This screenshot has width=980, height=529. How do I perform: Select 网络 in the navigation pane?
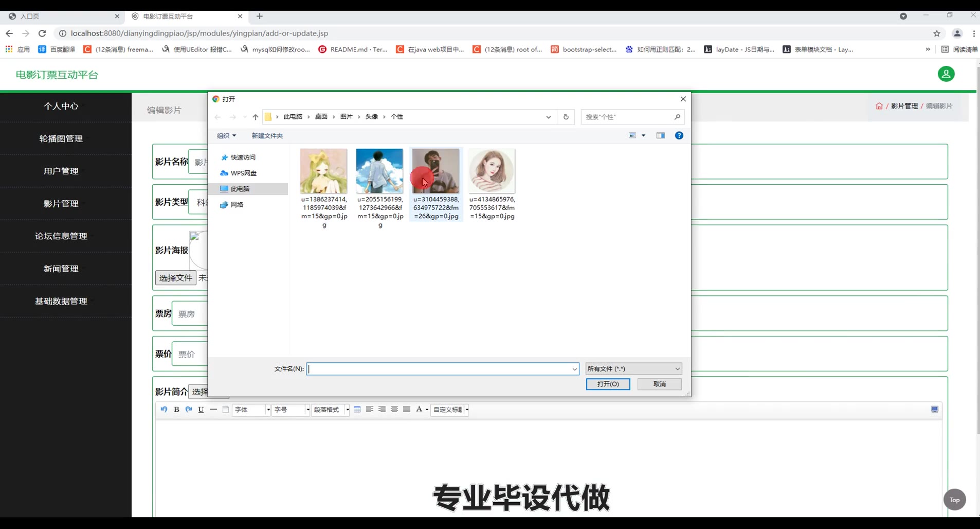pos(231,205)
